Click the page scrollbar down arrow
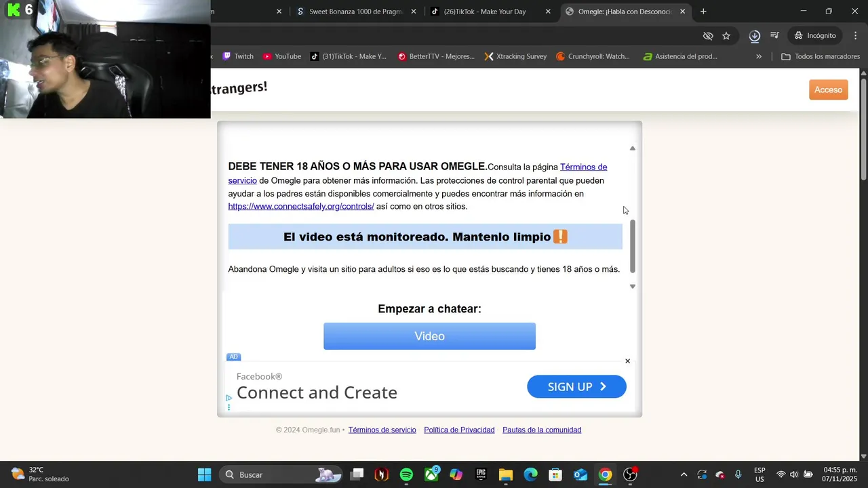Image resolution: width=868 pixels, height=488 pixels. [x=863, y=456]
